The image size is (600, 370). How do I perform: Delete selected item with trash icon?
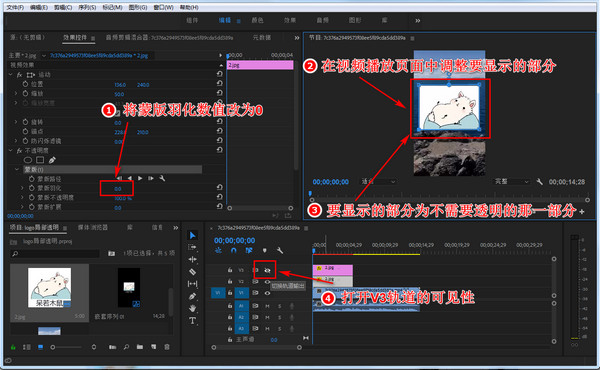(167, 347)
